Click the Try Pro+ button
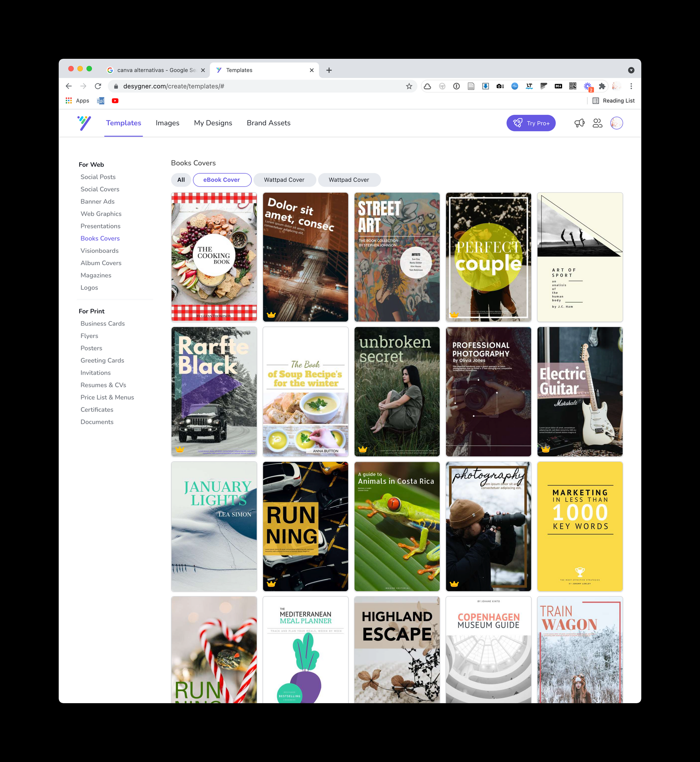The width and height of the screenshot is (700, 762). coord(531,123)
